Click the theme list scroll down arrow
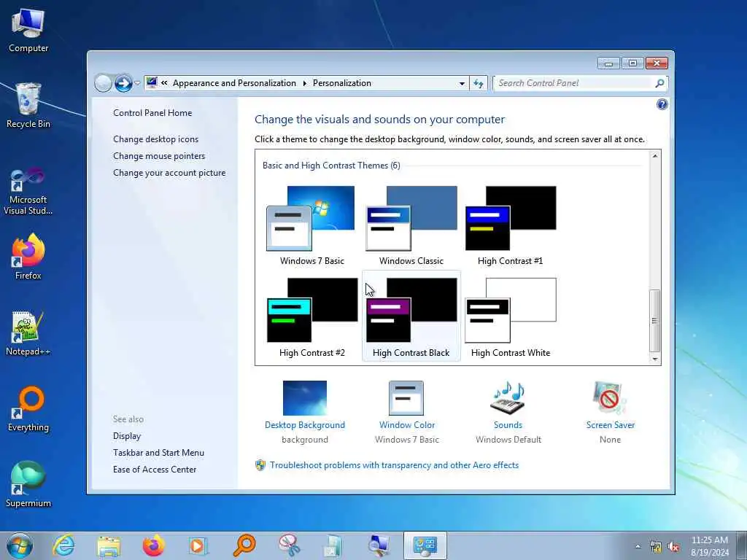 pos(655,359)
